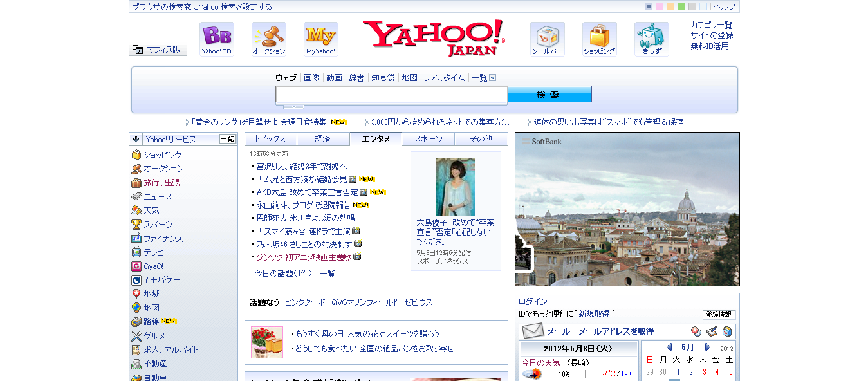This screenshot has width=868, height=381.
Task: Click the 旅行、出張 suitcase icon
Action: point(136,183)
